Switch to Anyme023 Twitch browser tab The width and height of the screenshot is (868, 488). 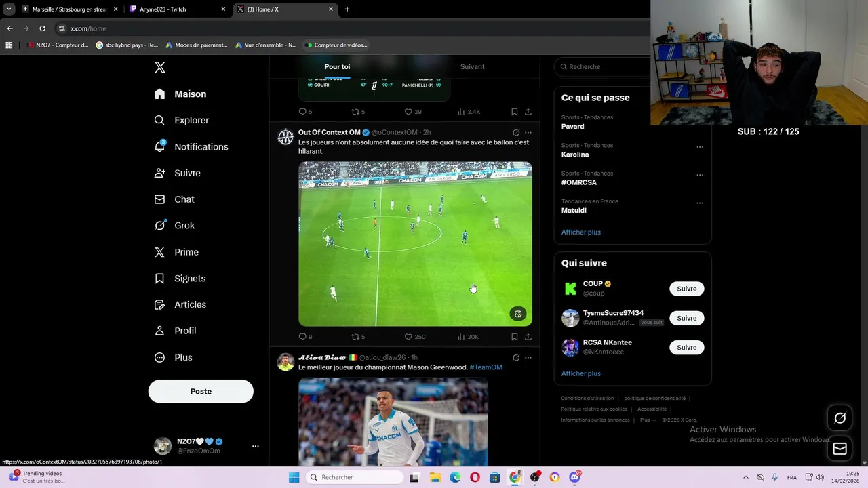(x=177, y=9)
